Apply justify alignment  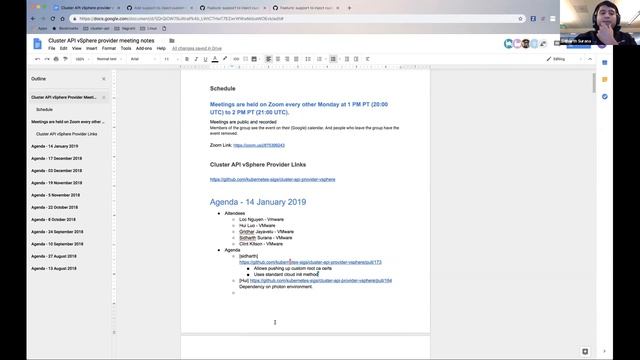pyautogui.click(x=296, y=59)
